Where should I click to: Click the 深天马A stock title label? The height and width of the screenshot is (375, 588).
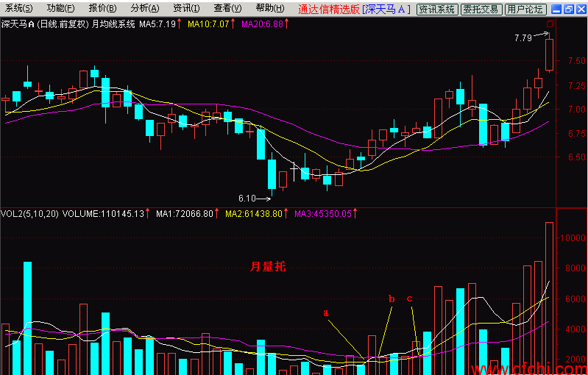(x=18, y=25)
